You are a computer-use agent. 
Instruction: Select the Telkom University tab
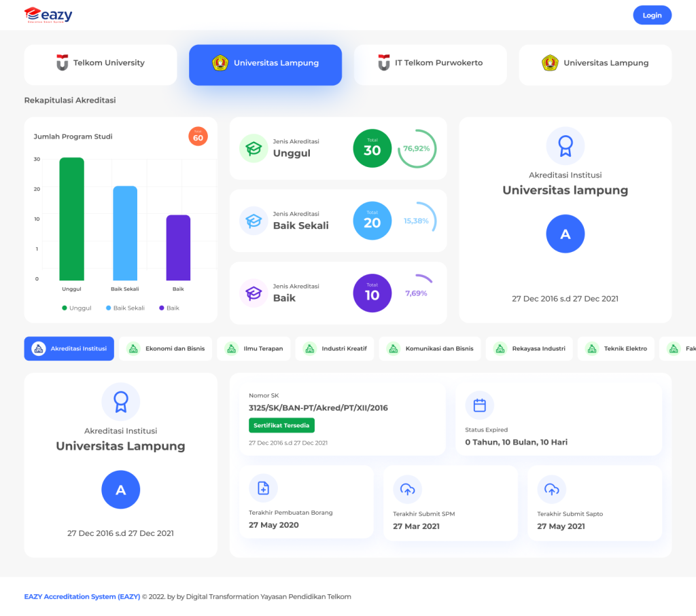101,63
